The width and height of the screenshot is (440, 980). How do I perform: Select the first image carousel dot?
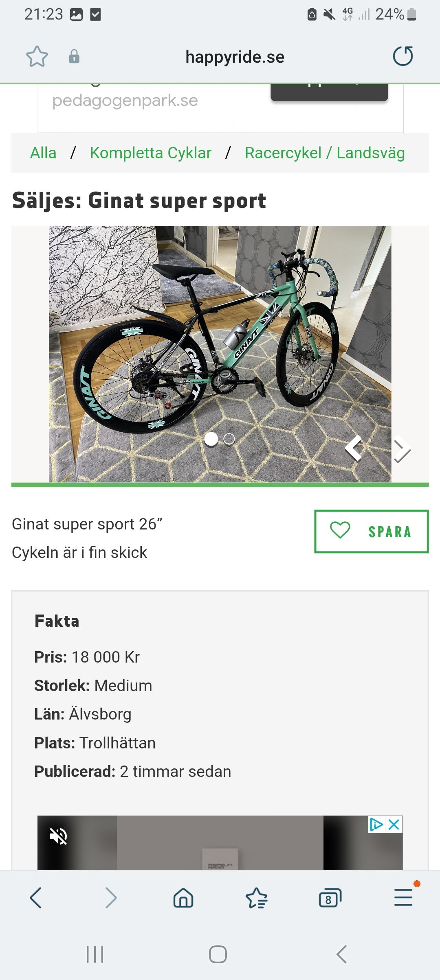(x=211, y=439)
